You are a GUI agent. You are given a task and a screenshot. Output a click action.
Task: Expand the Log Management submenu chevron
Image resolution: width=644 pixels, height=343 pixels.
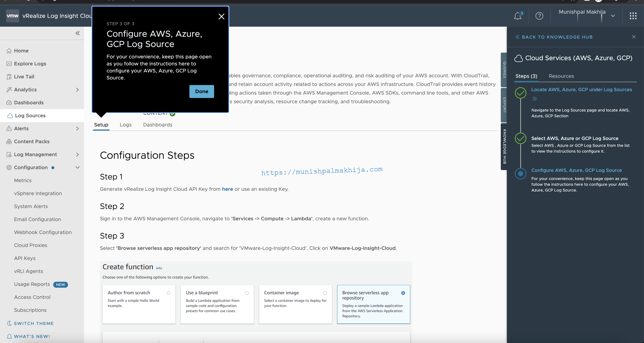pyautogui.click(x=78, y=155)
